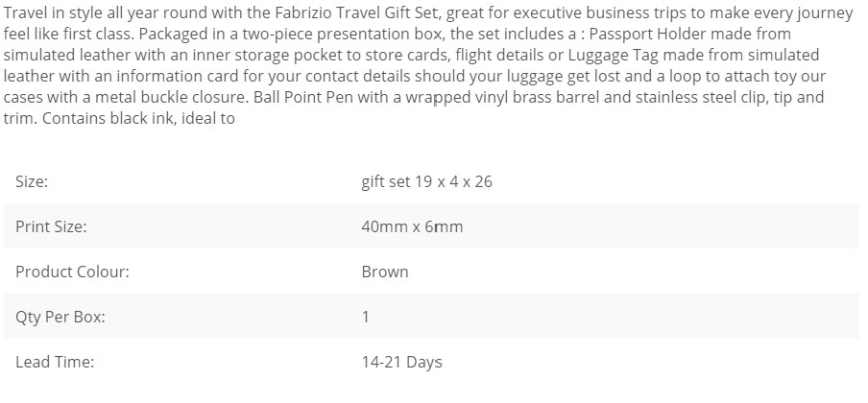Viewport: 868px width, 403px height.
Task: Click the words 'Passport Holder' in description
Action: tap(647, 34)
